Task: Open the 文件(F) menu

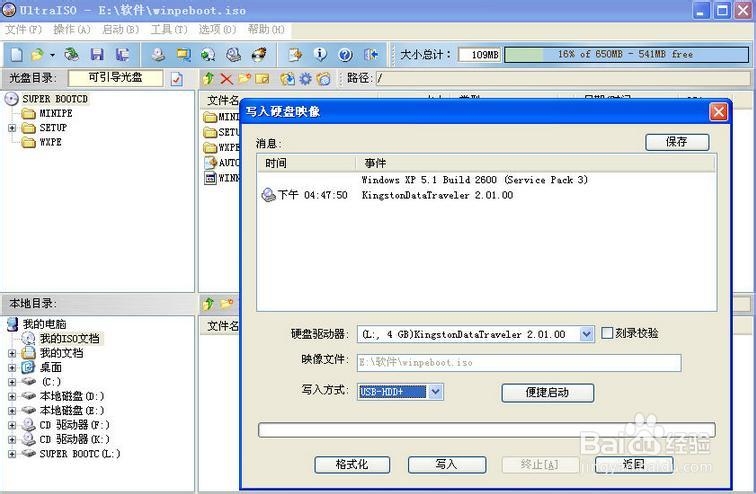Action: tap(23, 29)
